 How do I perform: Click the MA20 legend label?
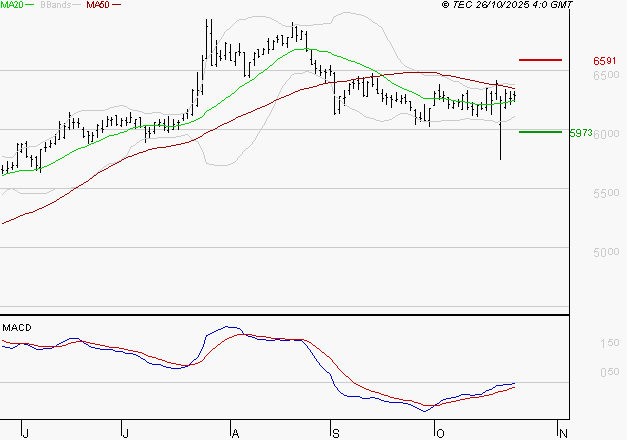(x=11, y=5)
